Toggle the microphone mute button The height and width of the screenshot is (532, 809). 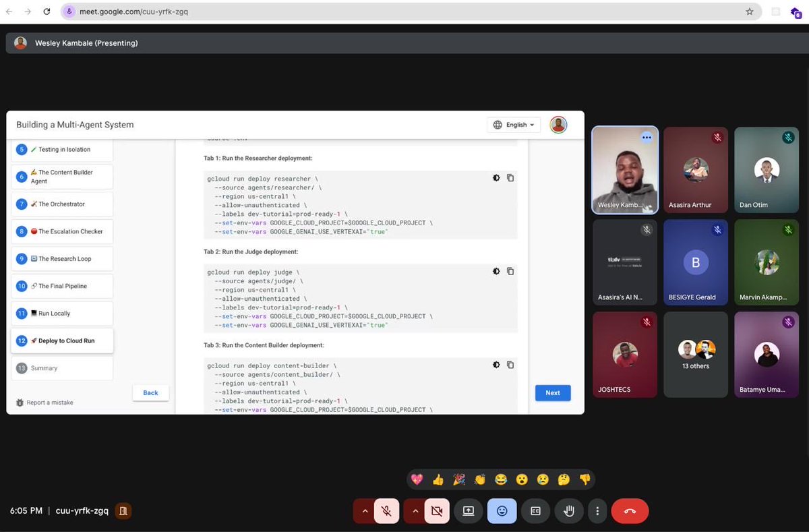[386, 511]
